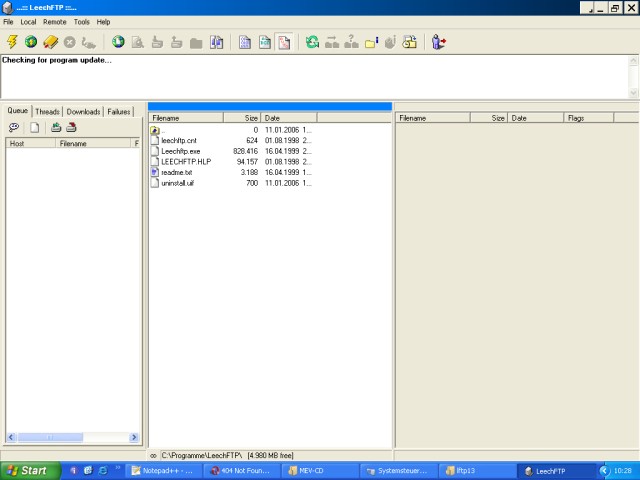The width and height of the screenshot is (640, 480).
Task: Open the File menu
Action: (x=8, y=22)
